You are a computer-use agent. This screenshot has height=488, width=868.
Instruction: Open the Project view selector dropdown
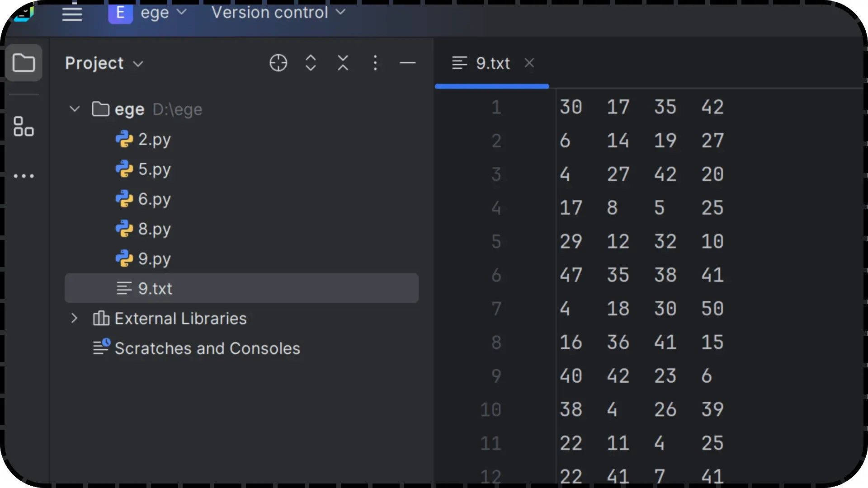104,63
